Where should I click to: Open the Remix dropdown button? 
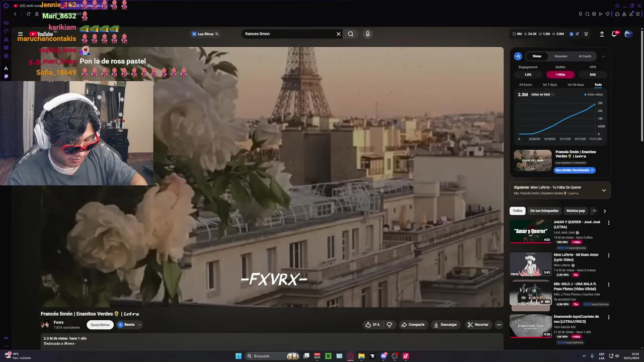[129, 325]
